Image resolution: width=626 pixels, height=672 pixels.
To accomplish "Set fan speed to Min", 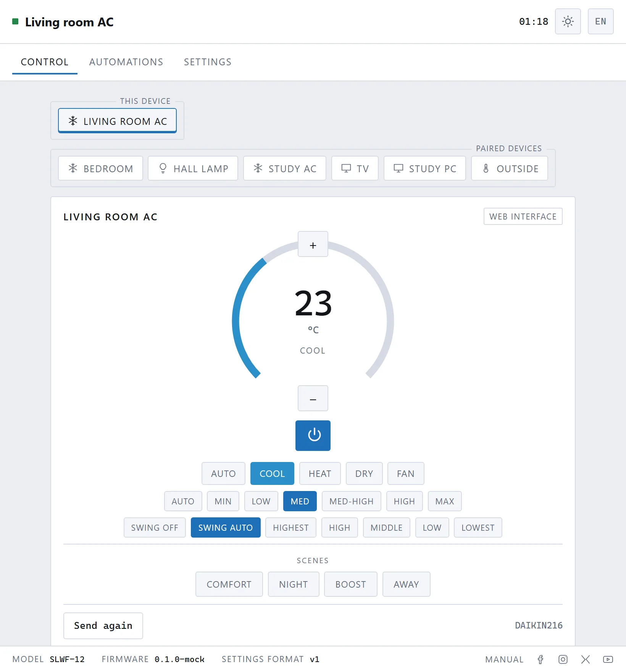I will [x=223, y=501].
